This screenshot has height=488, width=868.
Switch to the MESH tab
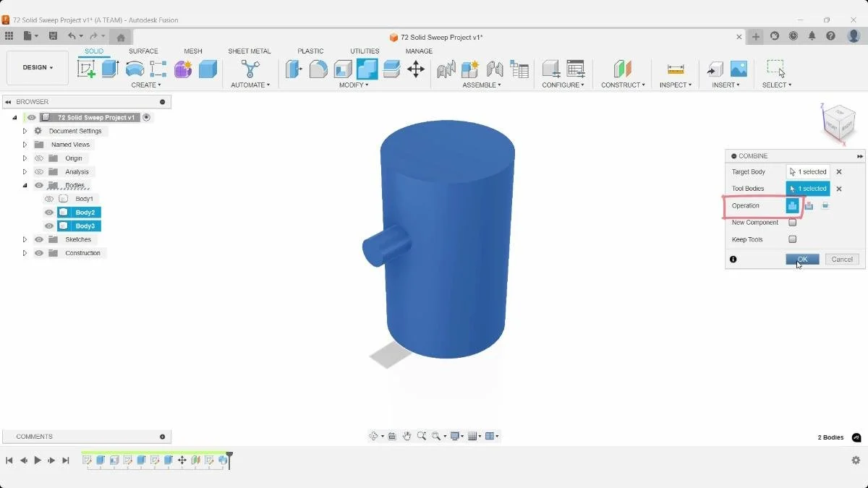(x=193, y=51)
